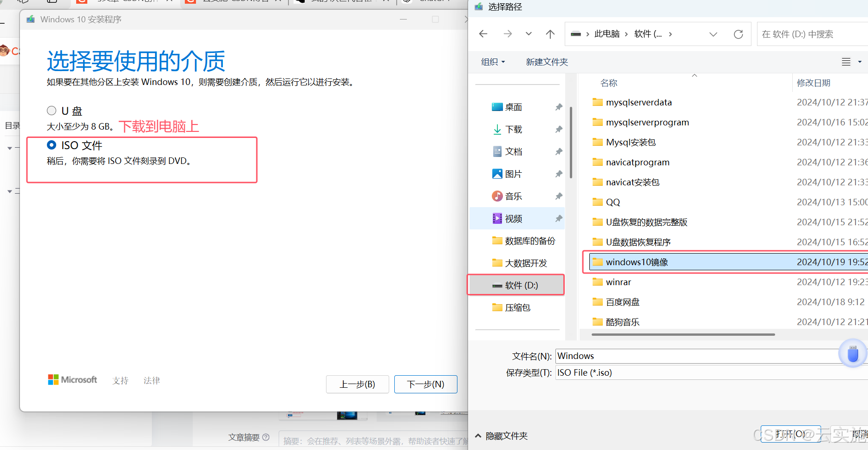The height and width of the screenshot is (450, 868).
Task: Unpin 音乐 using its pin icon
Action: click(559, 196)
